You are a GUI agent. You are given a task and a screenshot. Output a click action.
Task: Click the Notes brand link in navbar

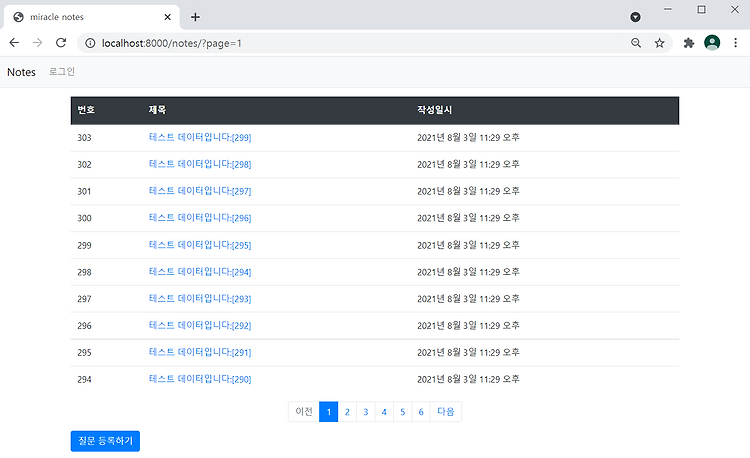coord(22,72)
